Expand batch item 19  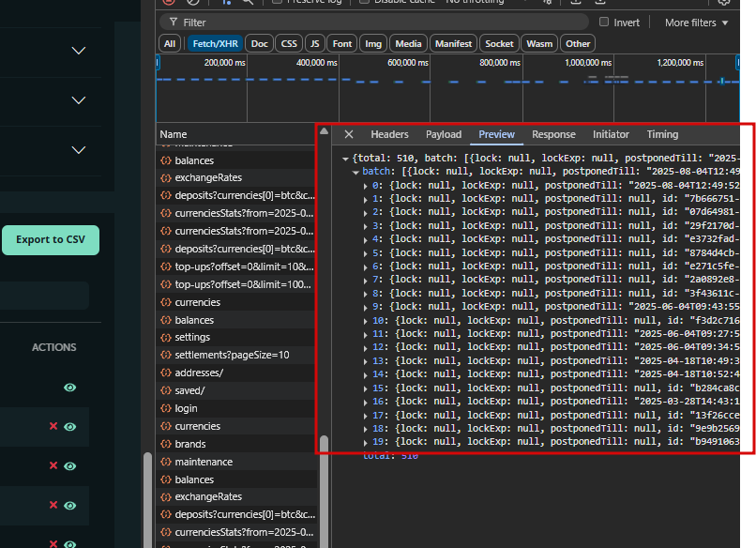coord(366,442)
